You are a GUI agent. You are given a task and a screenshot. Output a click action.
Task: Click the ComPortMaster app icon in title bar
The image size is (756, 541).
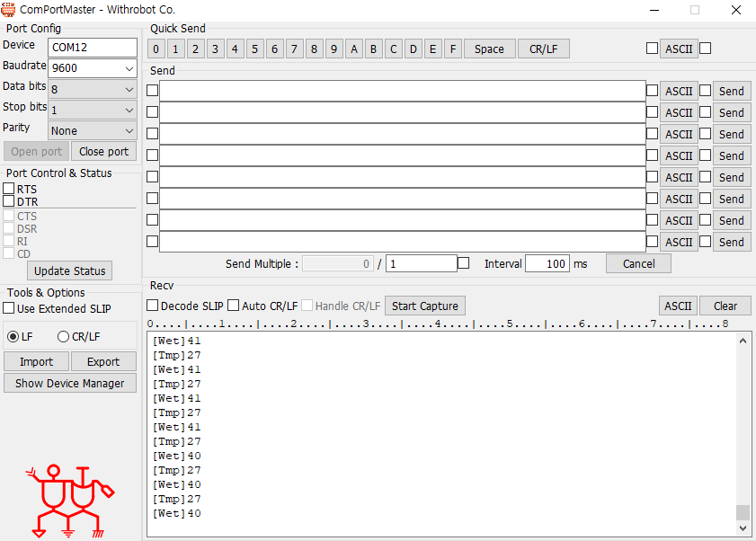point(8,10)
